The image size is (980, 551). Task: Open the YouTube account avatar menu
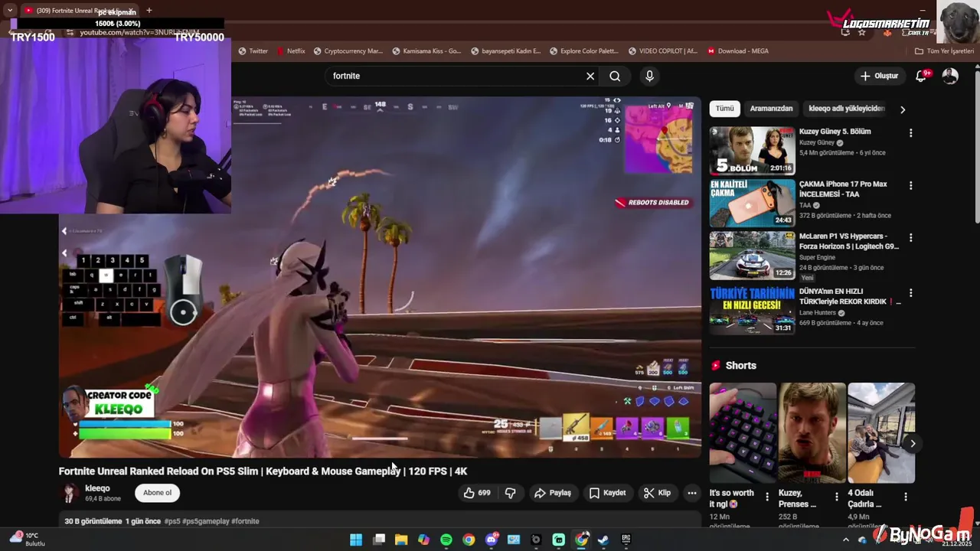tap(950, 76)
